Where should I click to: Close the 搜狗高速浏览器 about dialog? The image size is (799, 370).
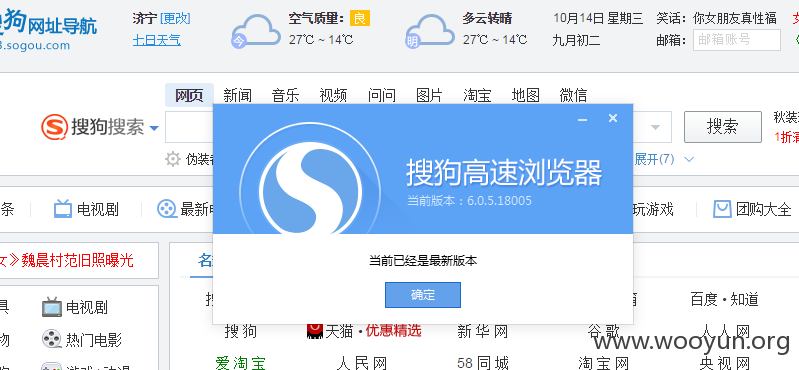[613, 118]
